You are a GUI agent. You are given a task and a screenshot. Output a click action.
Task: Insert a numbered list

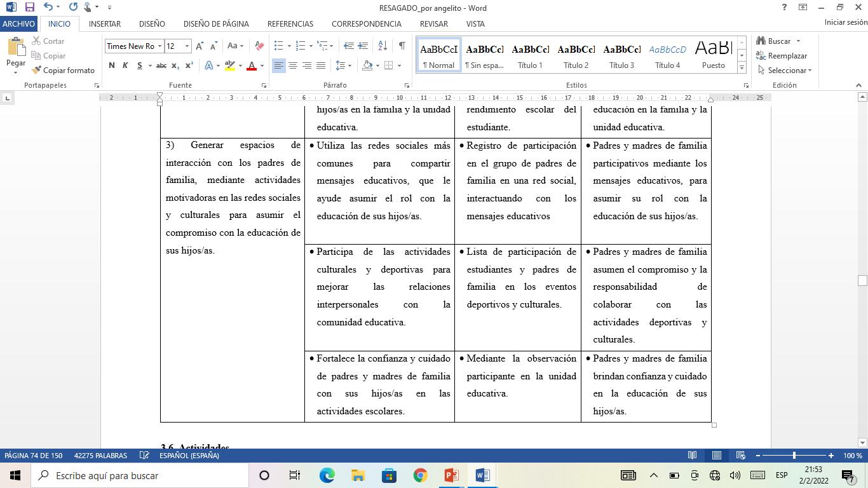[x=300, y=46]
